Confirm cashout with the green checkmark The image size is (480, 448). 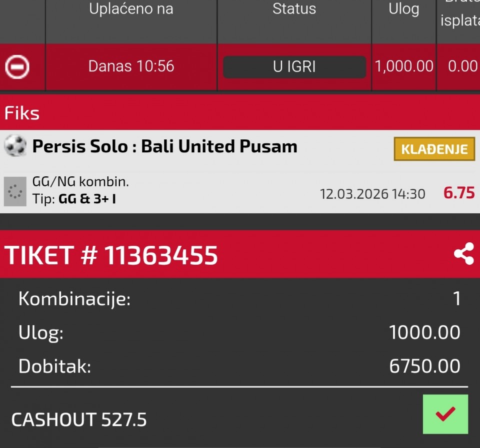445,414
